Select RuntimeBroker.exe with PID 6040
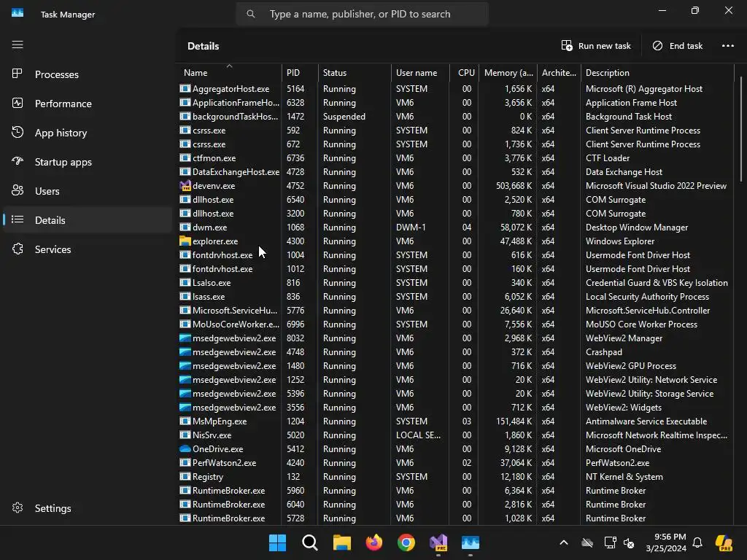Image resolution: width=747 pixels, height=560 pixels. click(455, 505)
